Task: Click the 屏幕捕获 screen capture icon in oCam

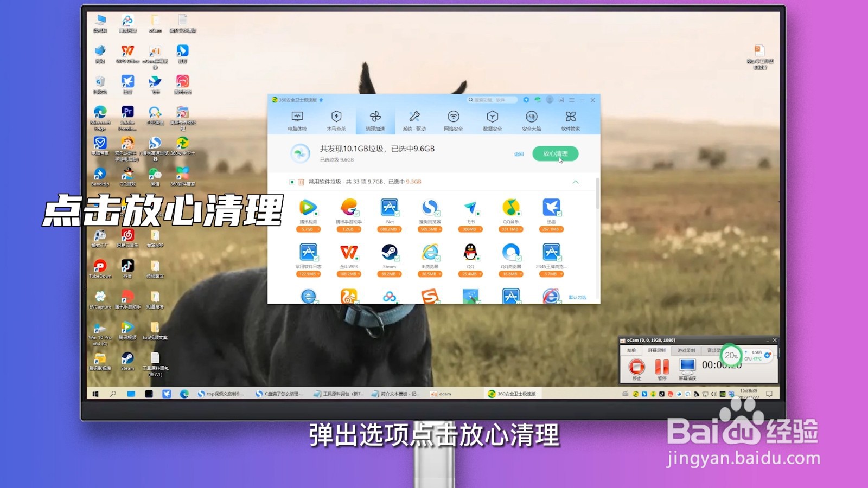Action: point(687,369)
